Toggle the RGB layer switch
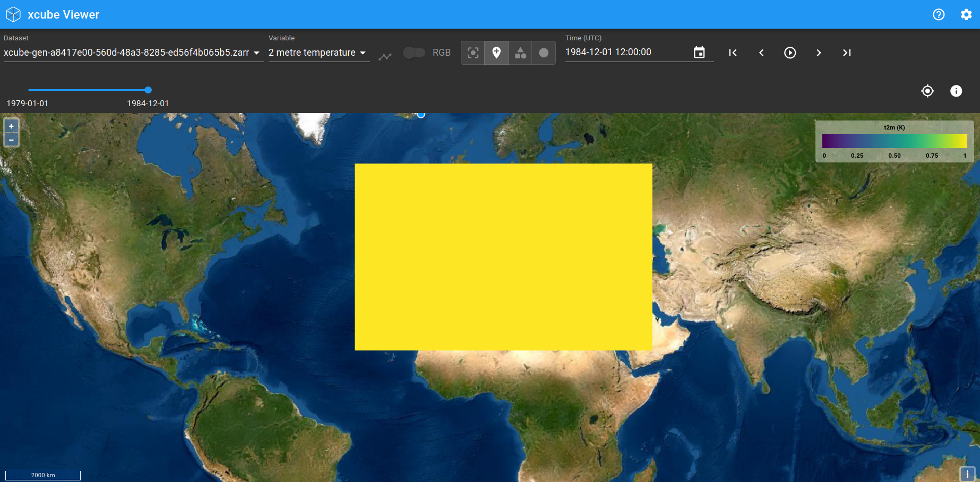 point(415,53)
